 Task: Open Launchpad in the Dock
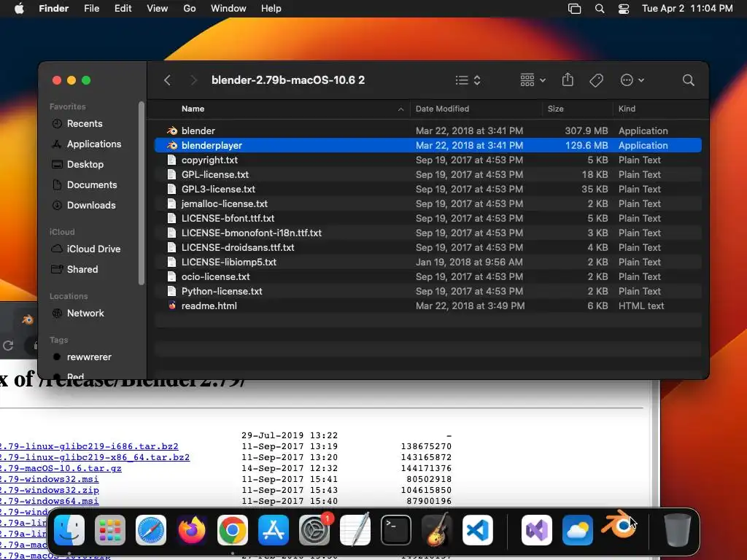point(110,530)
